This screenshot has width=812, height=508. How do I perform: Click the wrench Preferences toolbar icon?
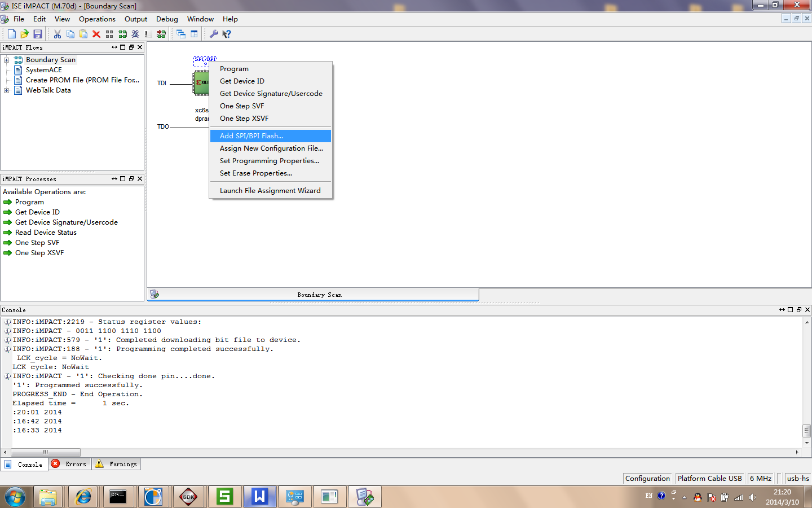214,34
